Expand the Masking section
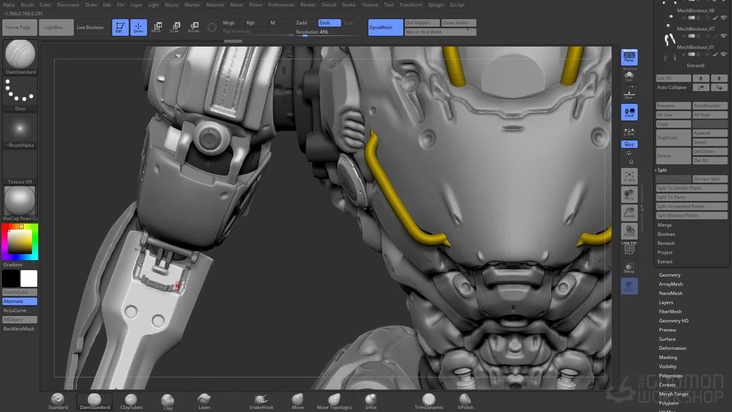The image size is (732, 412). point(668,357)
